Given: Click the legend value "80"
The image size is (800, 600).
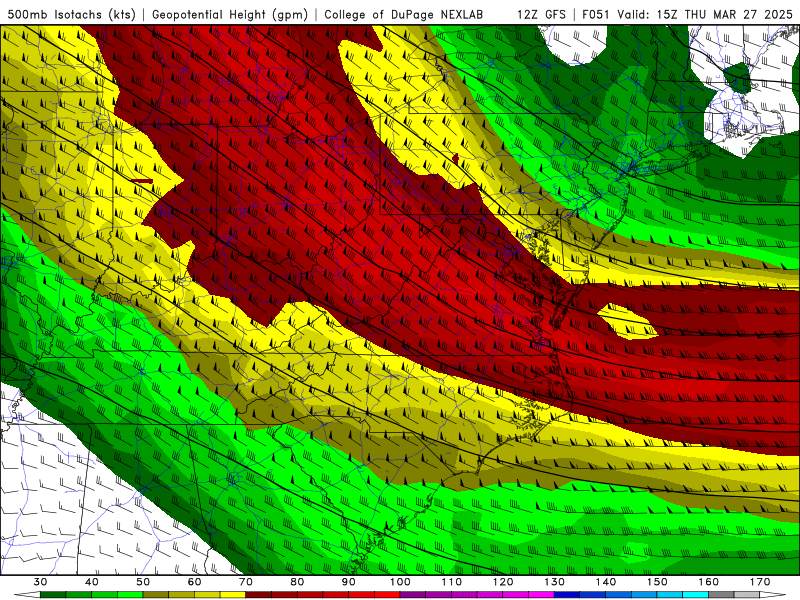Looking at the screenshot, I should coord(297,582).
